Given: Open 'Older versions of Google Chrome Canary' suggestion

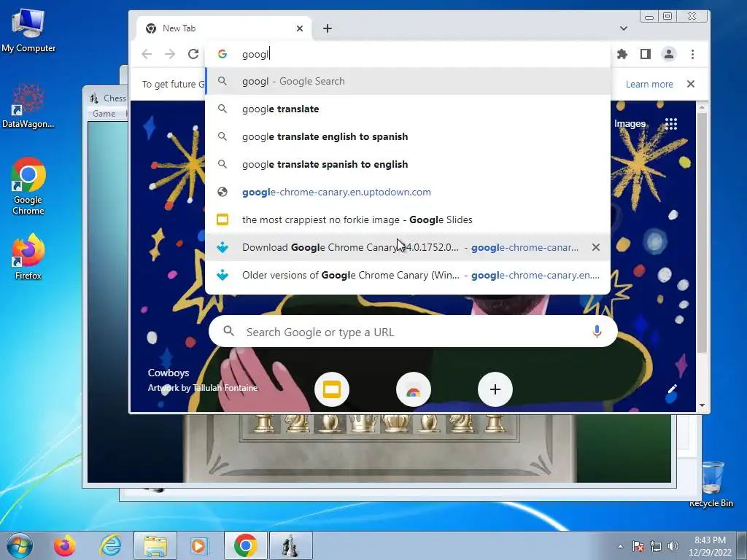Looking at the screenshot, I should pos(408,275).
